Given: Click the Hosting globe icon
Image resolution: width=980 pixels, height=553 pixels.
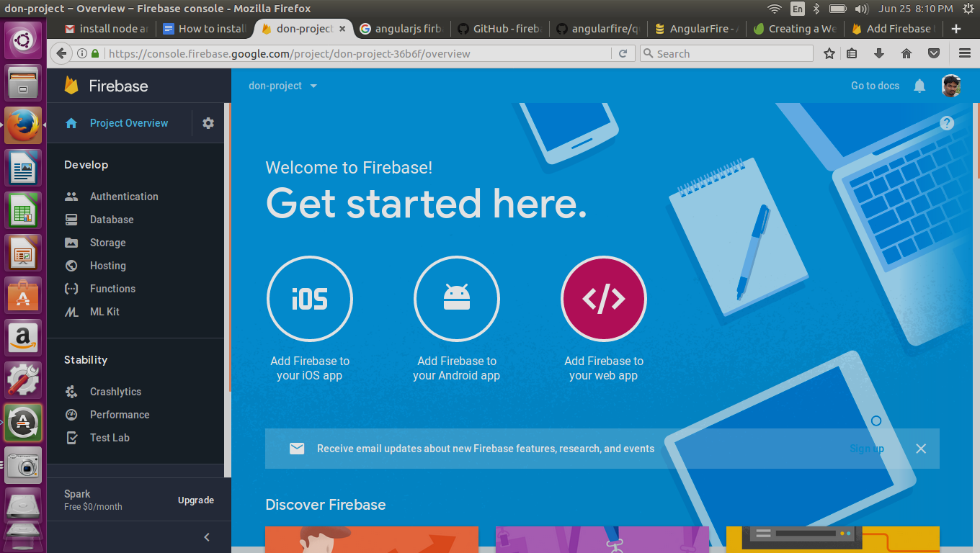Looking at the screenshot, I should pos(71,266).
